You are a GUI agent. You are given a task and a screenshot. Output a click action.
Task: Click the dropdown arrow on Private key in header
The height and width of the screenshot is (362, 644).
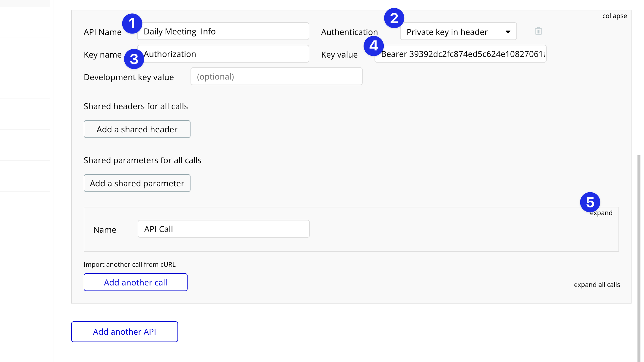pyautogui.click(x=508, y=32)
